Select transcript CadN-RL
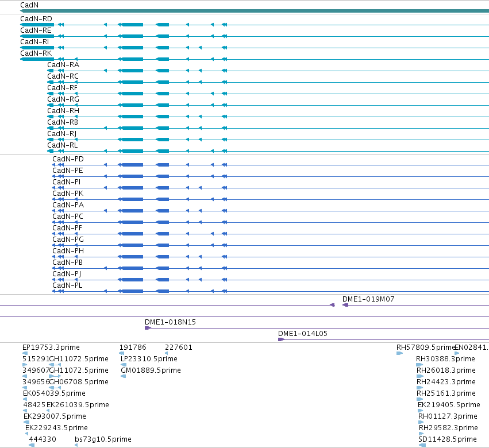This screenshot has height=448, width=489. [63, 145]
